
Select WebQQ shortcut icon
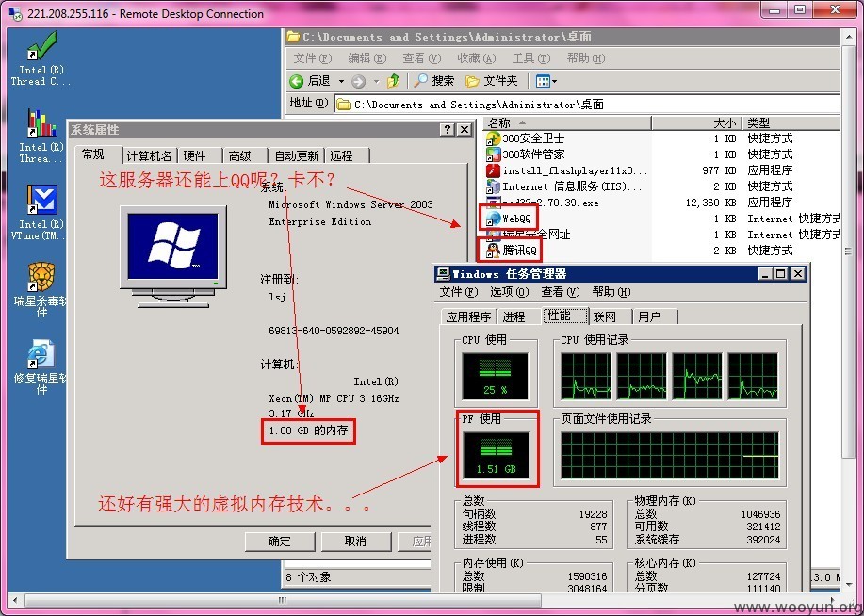tap(493, 219)
